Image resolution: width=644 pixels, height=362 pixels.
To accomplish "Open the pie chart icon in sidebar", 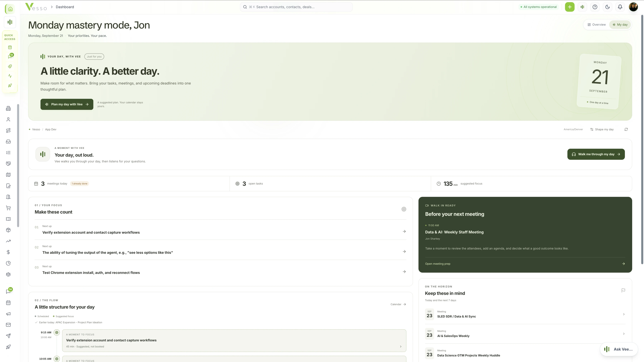I will tap(8, 263).
